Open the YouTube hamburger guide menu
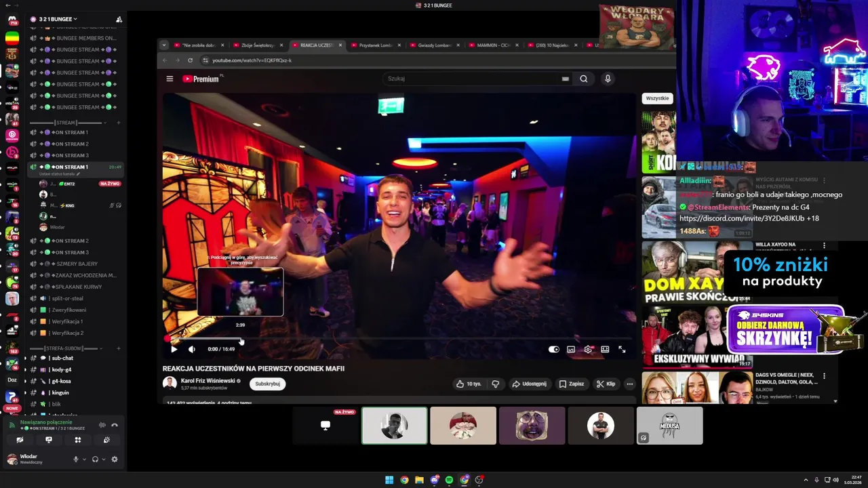The width and height of the screenshot is (868, 488). click(170, 79)
